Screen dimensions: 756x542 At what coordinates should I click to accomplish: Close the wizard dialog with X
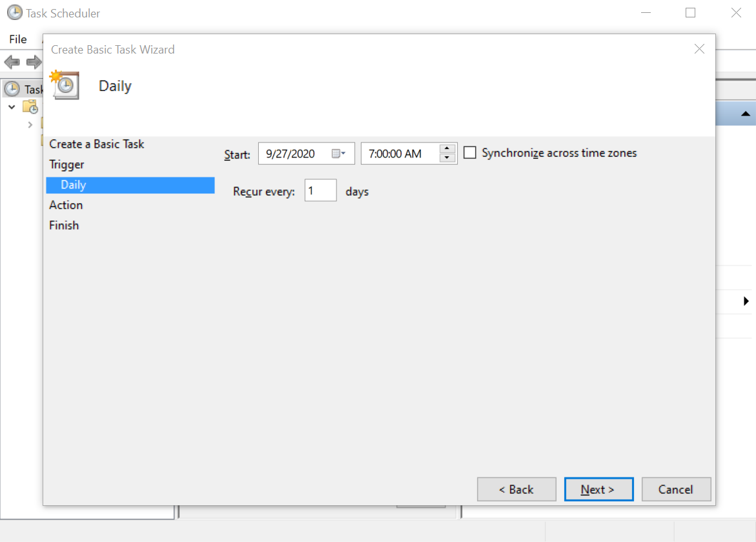700,48
